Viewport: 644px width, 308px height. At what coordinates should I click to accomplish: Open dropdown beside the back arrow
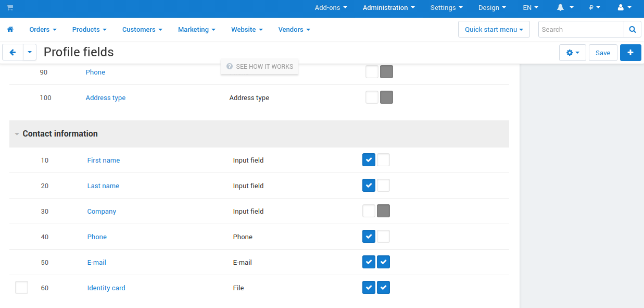(x=30, y=53)
